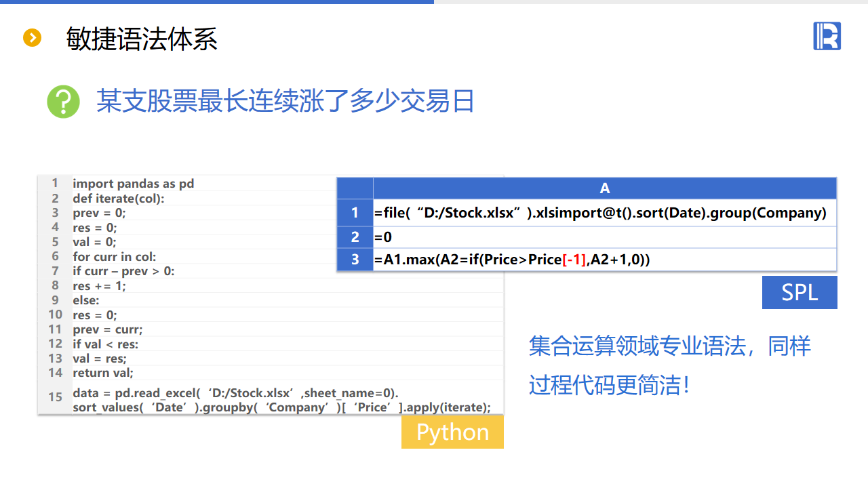Screen dimensions: 868x488
Task: Select row 2 header in SPL grid
Action: [355, 237]
